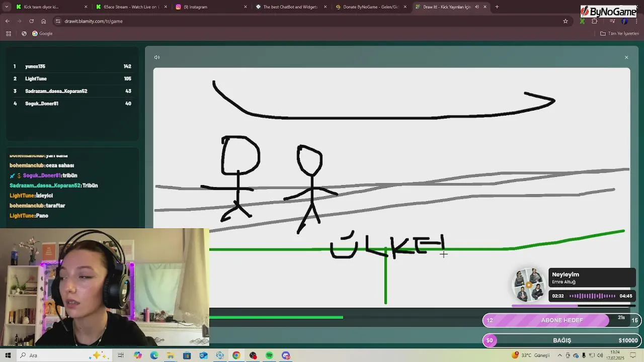This screenshot has height=362, width=644.
Task: Switch to the Donate ByNoGame tab
Action: (370, 7)
